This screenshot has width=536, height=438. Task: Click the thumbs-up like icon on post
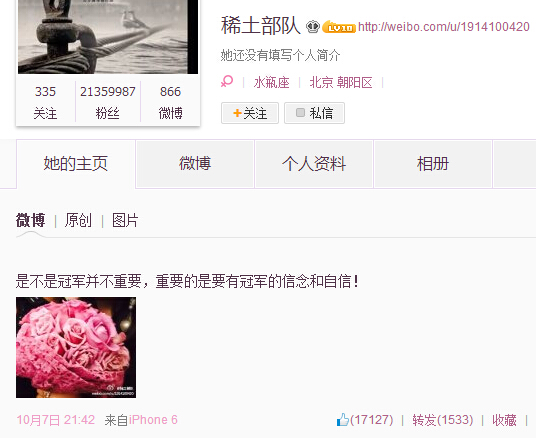coord(343,420)
